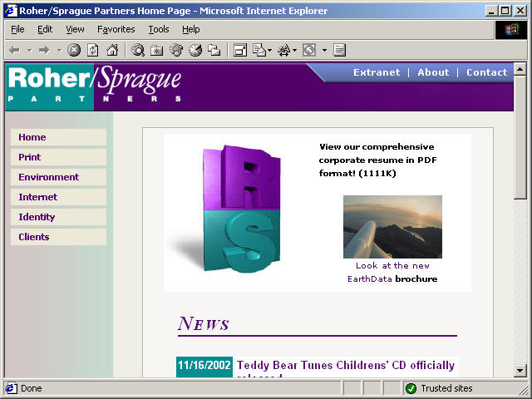Stop loading the page with Stop button
Viewport: 532px width, 399px height.
74,50
